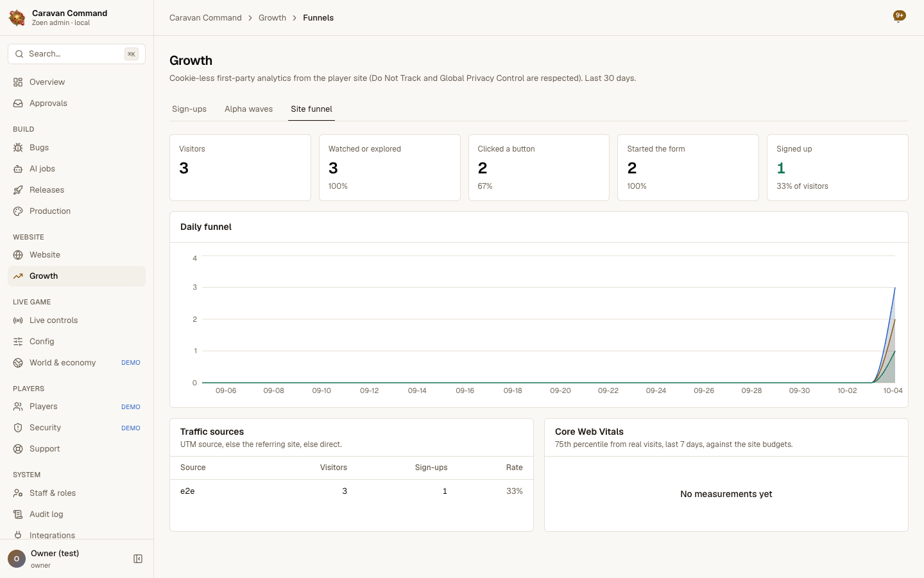This screenshot has width=924, height=578.
Task: Open the notifications badge icon
Action: click(x=899, y=16)
